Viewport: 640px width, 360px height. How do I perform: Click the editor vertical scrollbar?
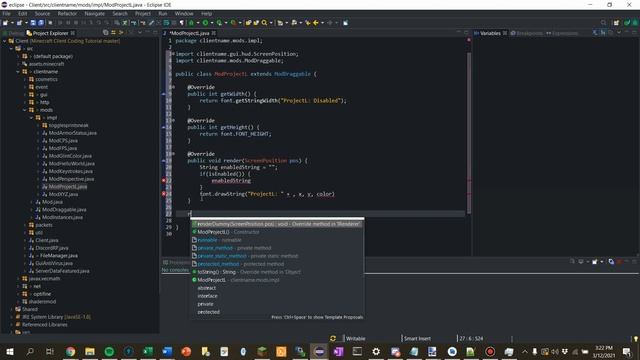tap(469, 133)
